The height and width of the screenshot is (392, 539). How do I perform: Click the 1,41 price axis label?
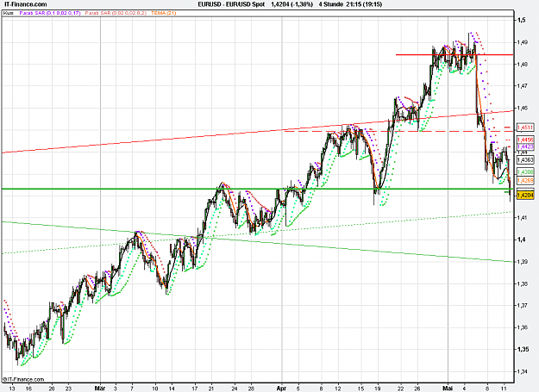[523, 218]
